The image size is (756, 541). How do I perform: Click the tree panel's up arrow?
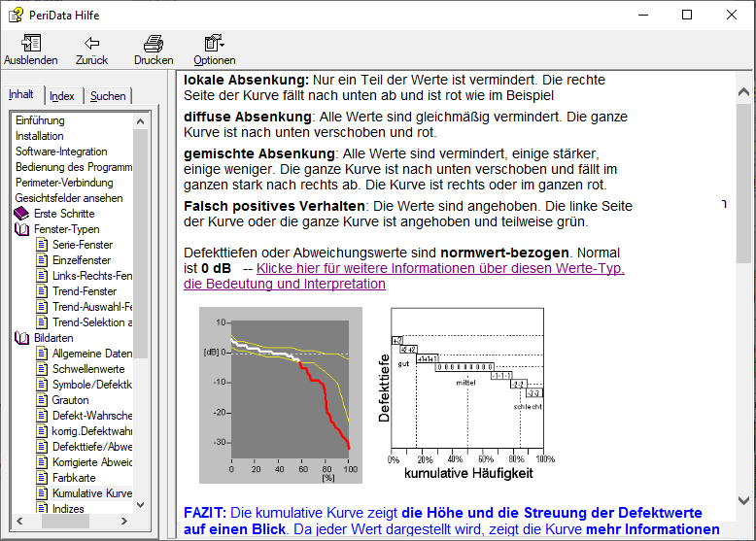click(x=140, y=121)
